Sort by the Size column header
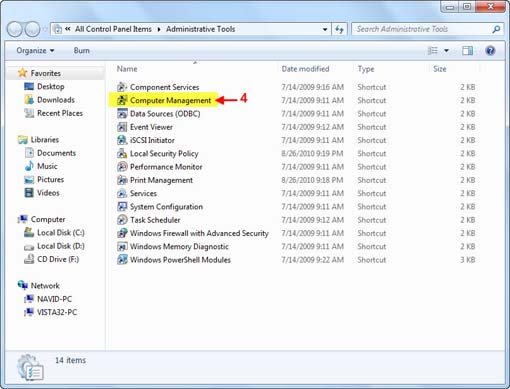The height and width of the screenshot is (389, 510). coord(440,69)
